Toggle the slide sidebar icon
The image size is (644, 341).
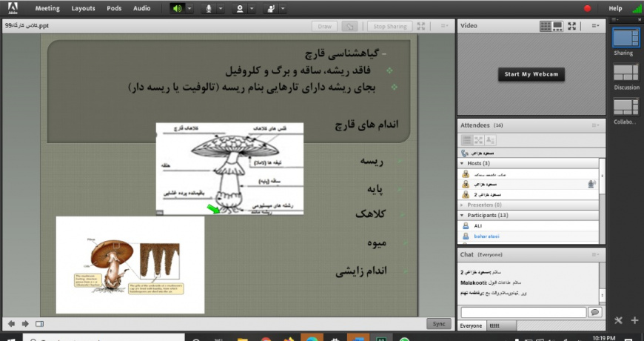coord(39,324)
